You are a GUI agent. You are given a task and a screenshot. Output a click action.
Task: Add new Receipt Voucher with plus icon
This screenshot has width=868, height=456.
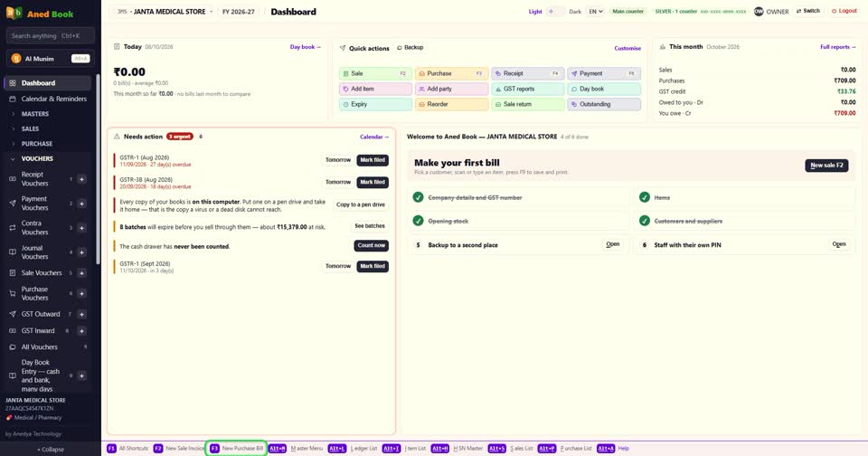click(81, 179)
